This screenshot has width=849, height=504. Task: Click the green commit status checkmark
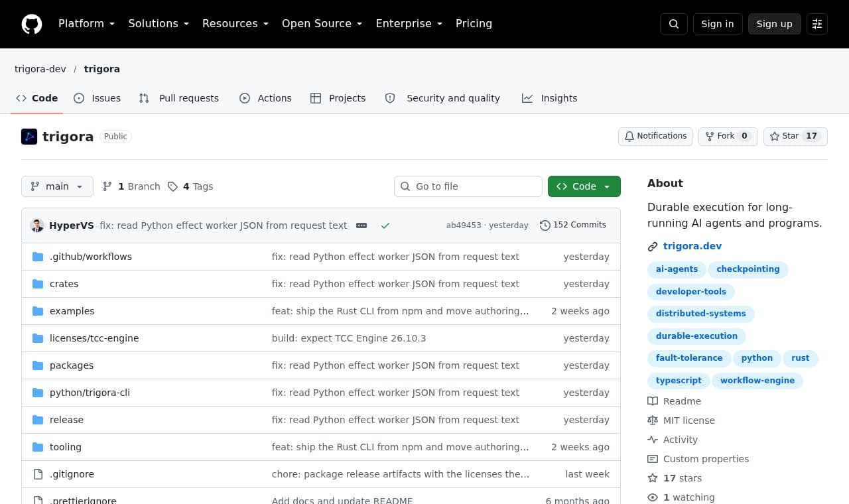tap(385, 225)
